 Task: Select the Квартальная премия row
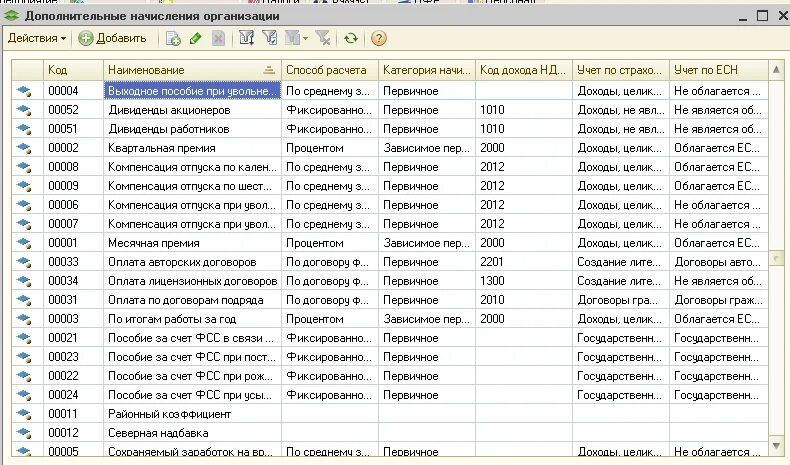click(x=390, y=148)
